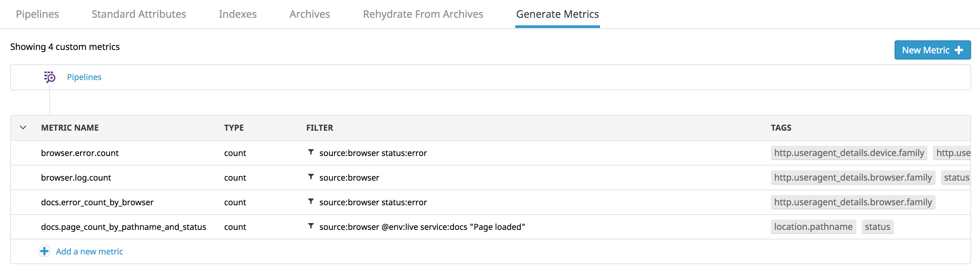The image size is (980, 273).
Task: Click the filter icon for docs.error_count_by_browser
Action: pos(311,202)
